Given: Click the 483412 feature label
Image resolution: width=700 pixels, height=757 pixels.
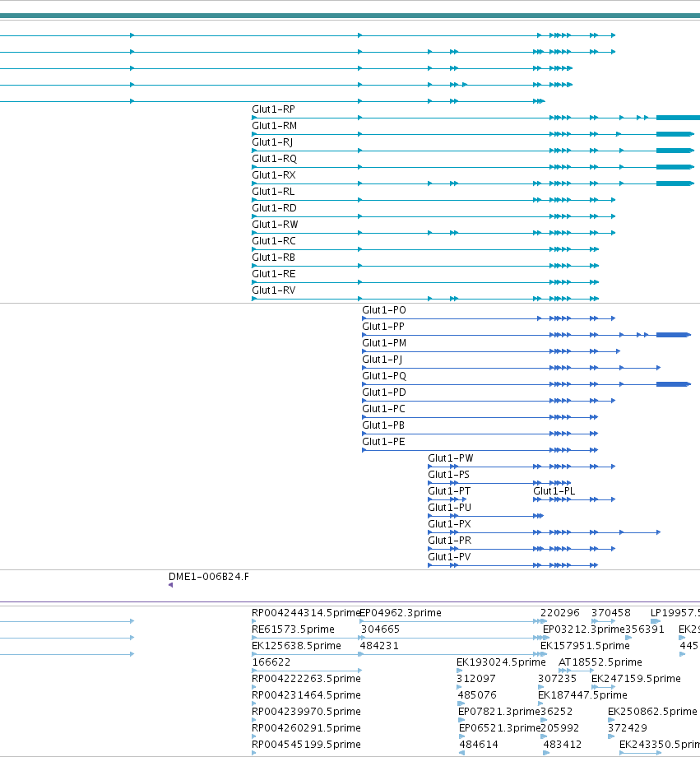Looking at the screenshot, I should tap(563, 744).
